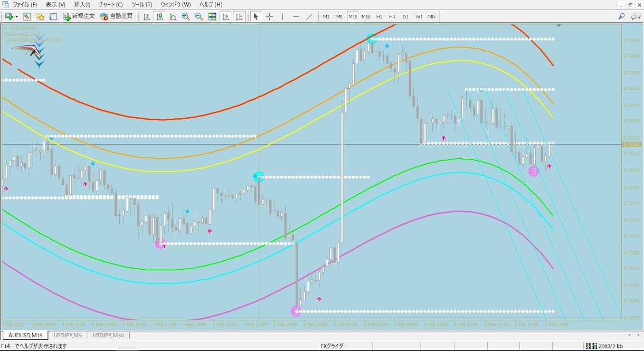
Task: Select the crosshair cursor tool
Action: point(269,16)
